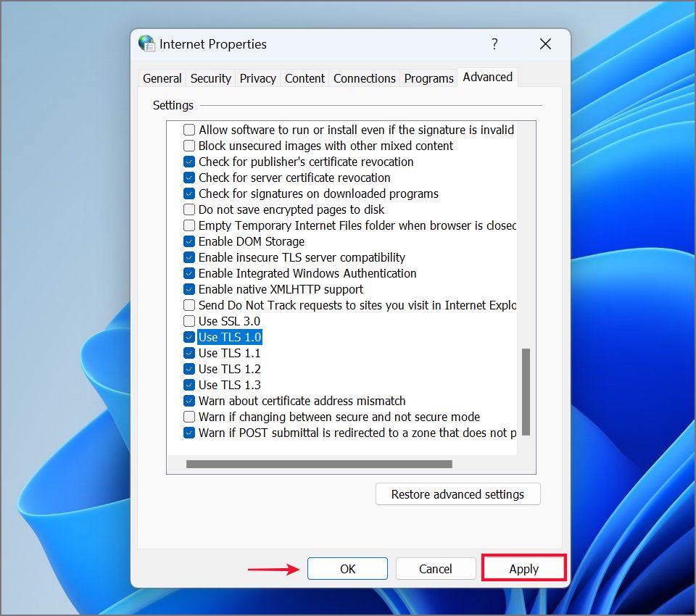
Task: Disable Enable insecure TLS server compatibility
Action: (x=189, y=257)
